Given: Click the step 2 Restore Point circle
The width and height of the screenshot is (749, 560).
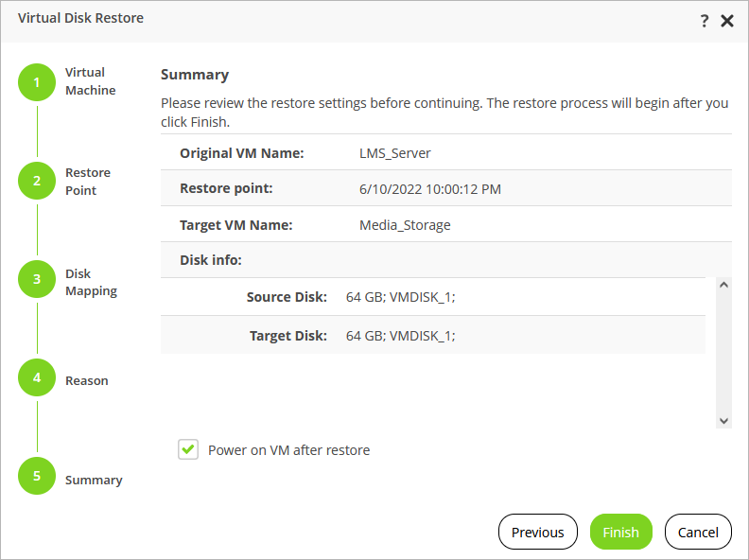Looking at the screenshot, I should [37, 181].
